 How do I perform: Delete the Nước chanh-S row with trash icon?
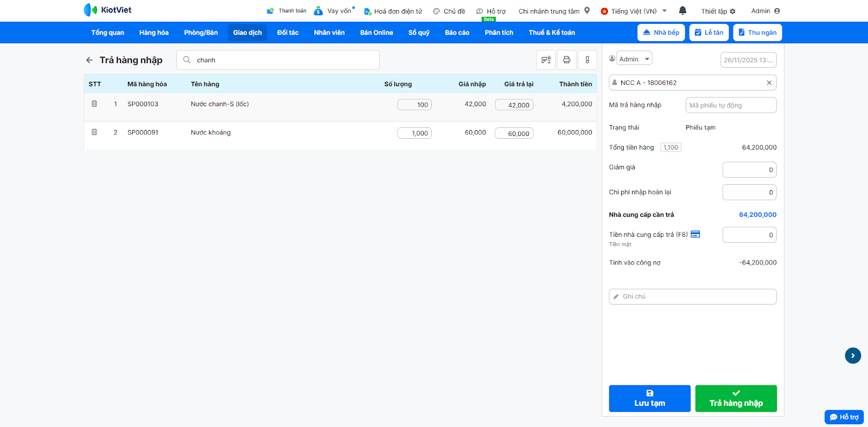(94, 103)
